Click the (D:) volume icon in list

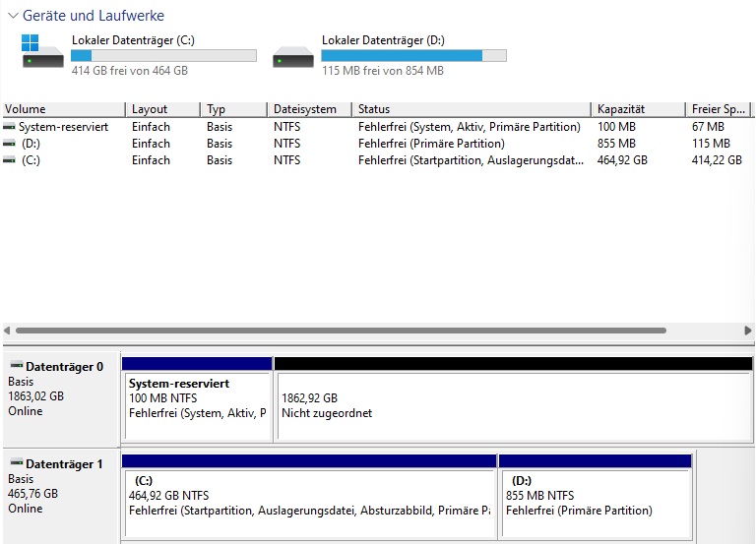[x=9, y=144]
